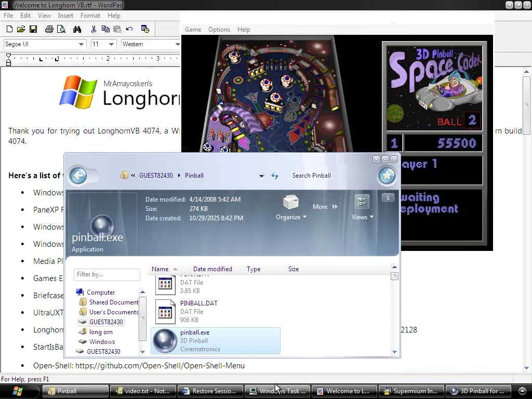Screen dimensions: 532x399
Task: Click the Copy icon in WordPad toolbar
Action: [x=105, y=29]
